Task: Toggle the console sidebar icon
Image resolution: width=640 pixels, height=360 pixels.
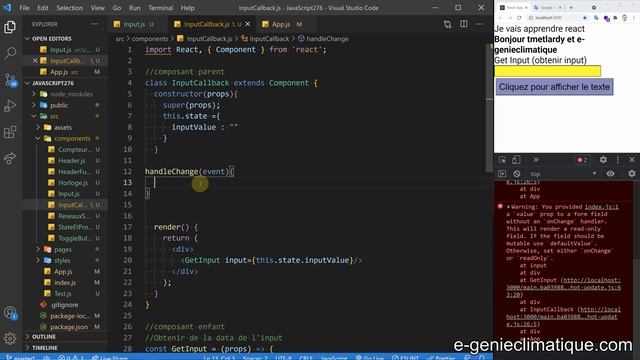Action: click(502, 174)
